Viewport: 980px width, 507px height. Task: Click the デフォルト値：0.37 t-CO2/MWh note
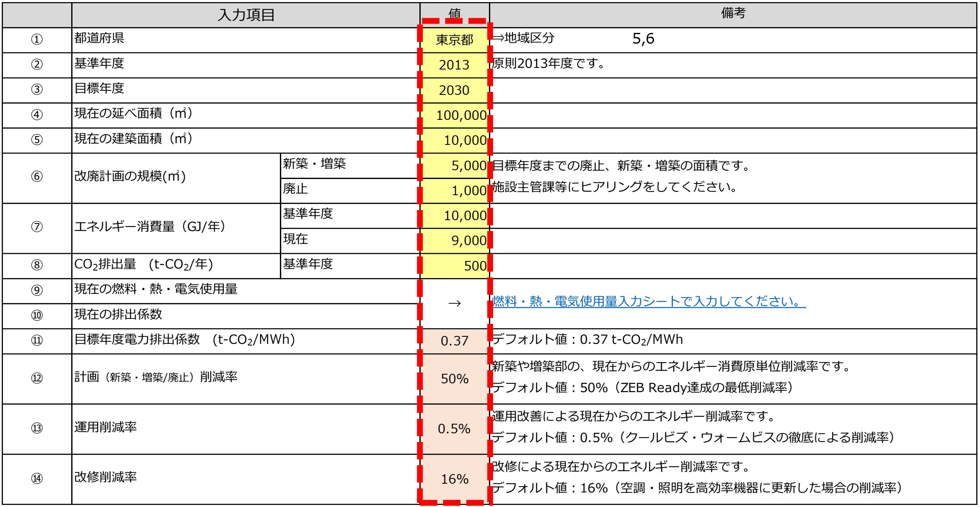click(587, 339)
